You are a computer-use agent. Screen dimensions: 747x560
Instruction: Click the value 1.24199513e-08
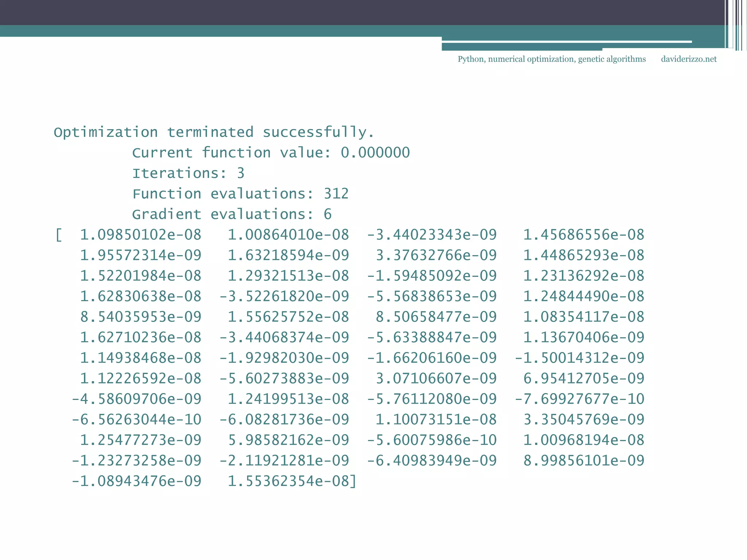point(289,399)
